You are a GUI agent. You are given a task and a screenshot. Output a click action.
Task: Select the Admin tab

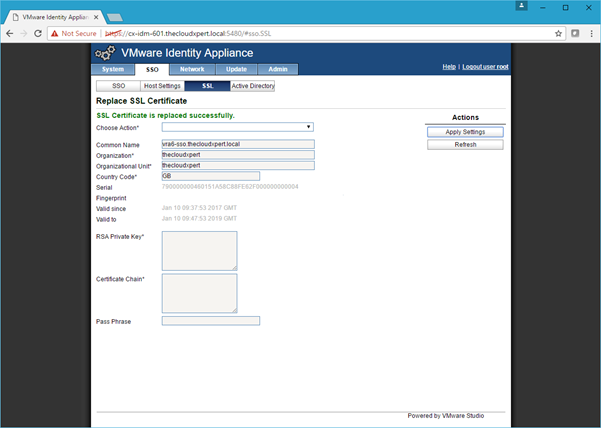(277, 69)
